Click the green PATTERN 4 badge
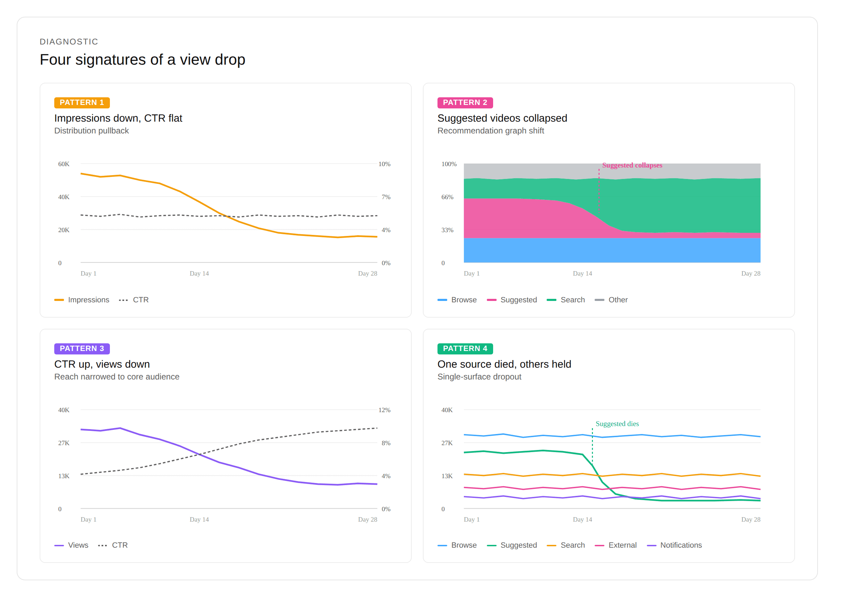The width and height of the screenshot is (868, 597). tap(465, 349)
